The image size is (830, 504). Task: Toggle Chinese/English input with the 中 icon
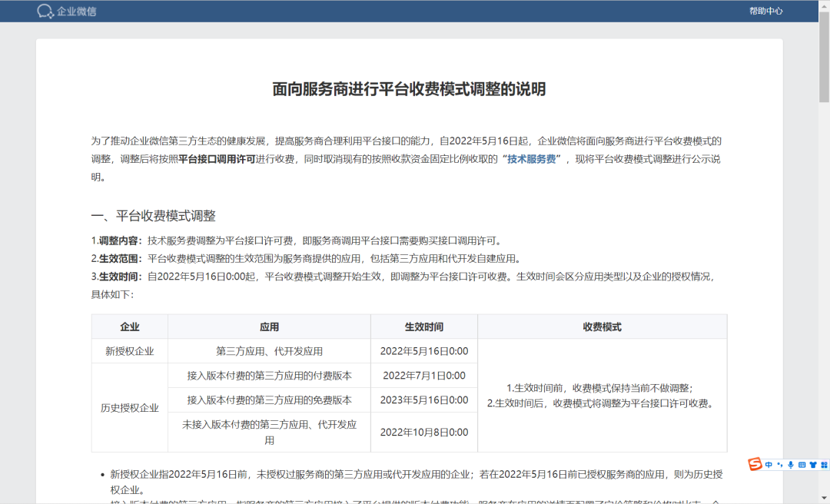769,464
